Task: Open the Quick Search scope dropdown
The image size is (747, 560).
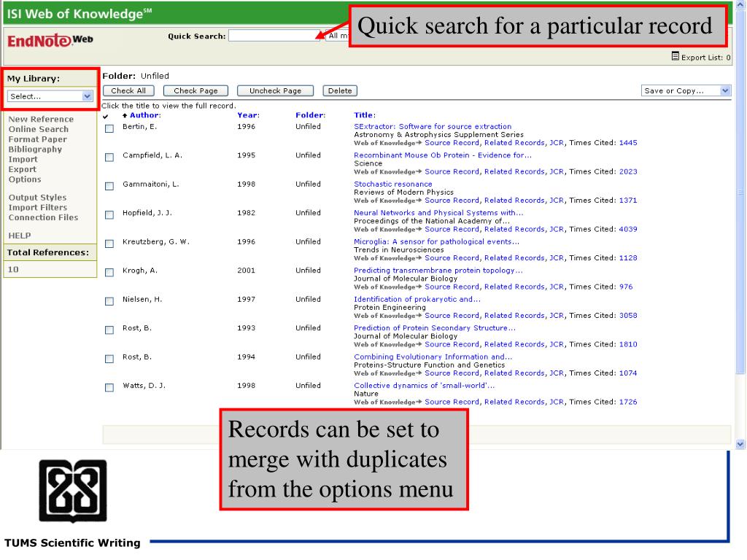Action: (x=337, y=36)
